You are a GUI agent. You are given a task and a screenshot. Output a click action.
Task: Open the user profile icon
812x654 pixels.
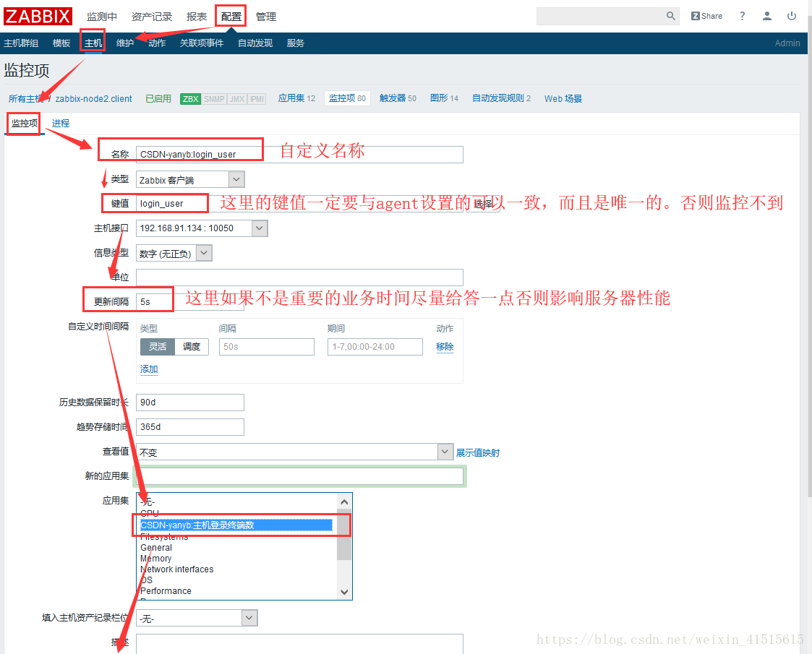click(x=767, y=16)
